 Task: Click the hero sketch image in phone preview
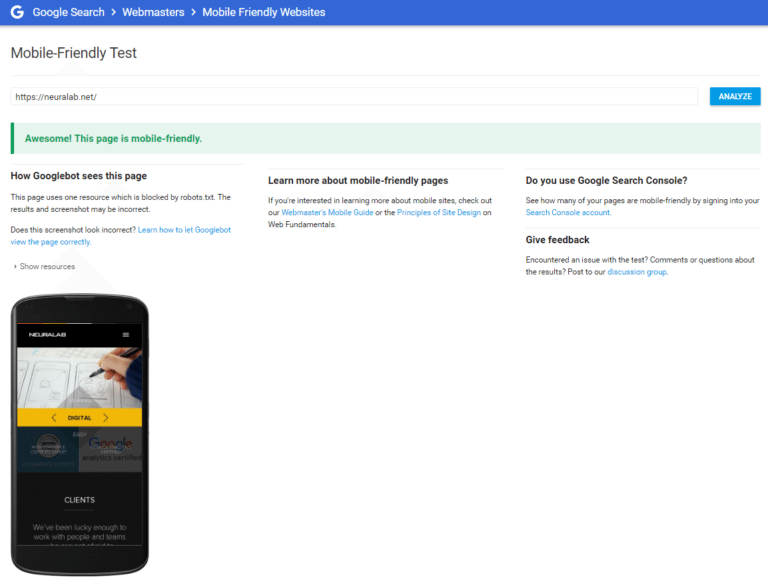click(x=79, y=378)
